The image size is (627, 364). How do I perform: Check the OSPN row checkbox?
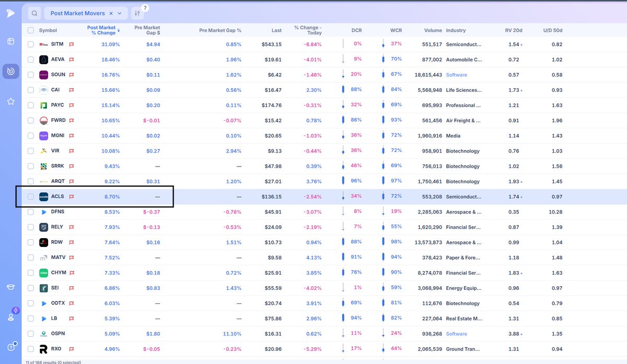(x=30, y=334)
